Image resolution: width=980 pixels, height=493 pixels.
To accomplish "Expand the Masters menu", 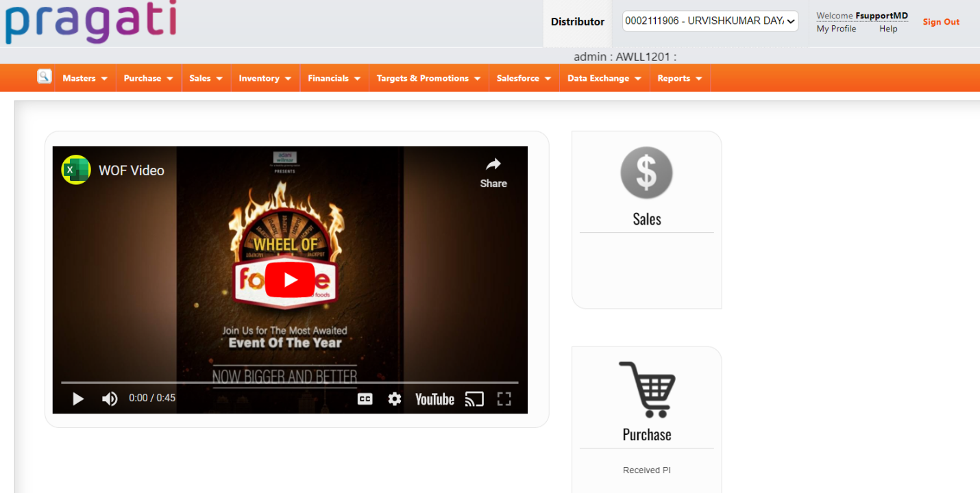I will coord(85,78).
